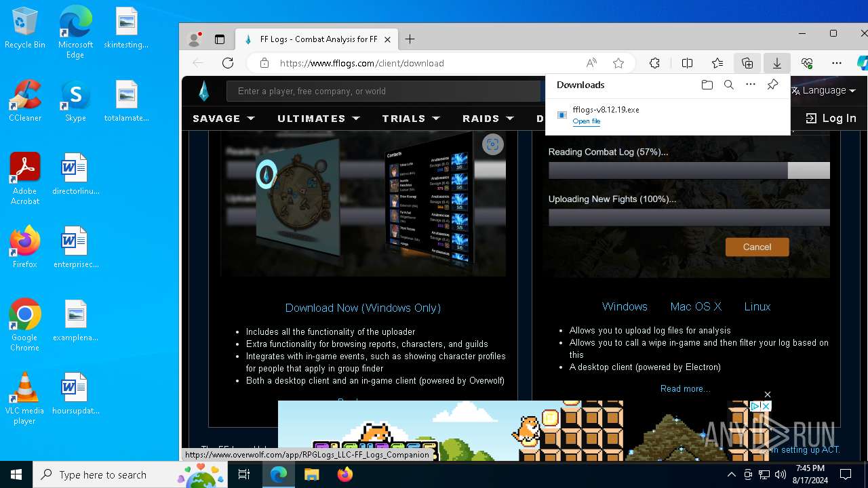
Task: Select the hoursupdat Word document
Action: pos(75,393)
